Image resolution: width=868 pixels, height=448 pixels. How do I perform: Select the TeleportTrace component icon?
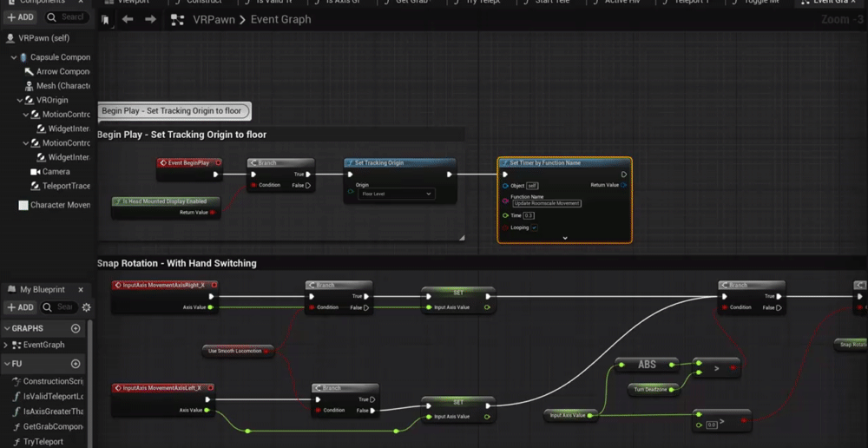pyautogui.click(x=36, y=186)
